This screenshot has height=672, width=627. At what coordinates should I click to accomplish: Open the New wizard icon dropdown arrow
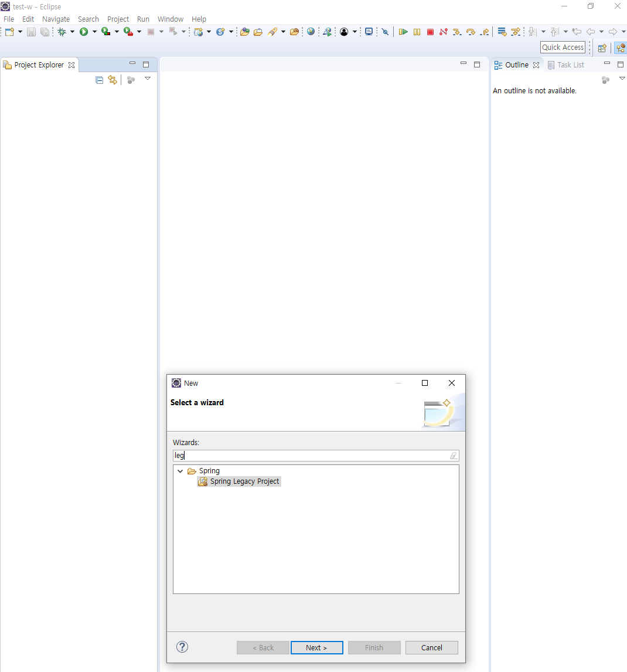[20, 32]
